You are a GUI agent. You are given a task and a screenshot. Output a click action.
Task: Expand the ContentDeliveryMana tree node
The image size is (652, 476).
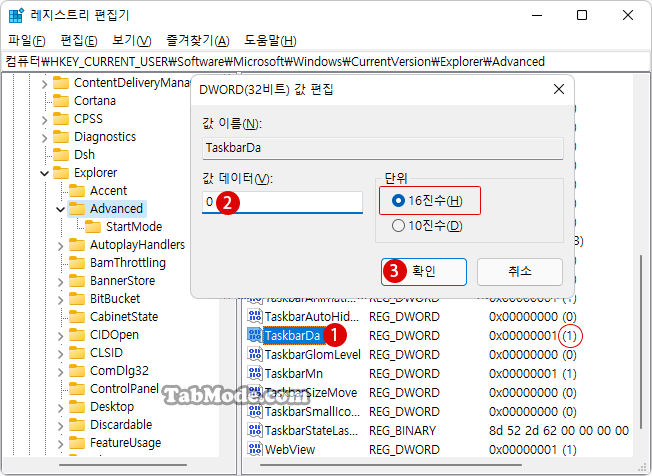click(44, 84)
